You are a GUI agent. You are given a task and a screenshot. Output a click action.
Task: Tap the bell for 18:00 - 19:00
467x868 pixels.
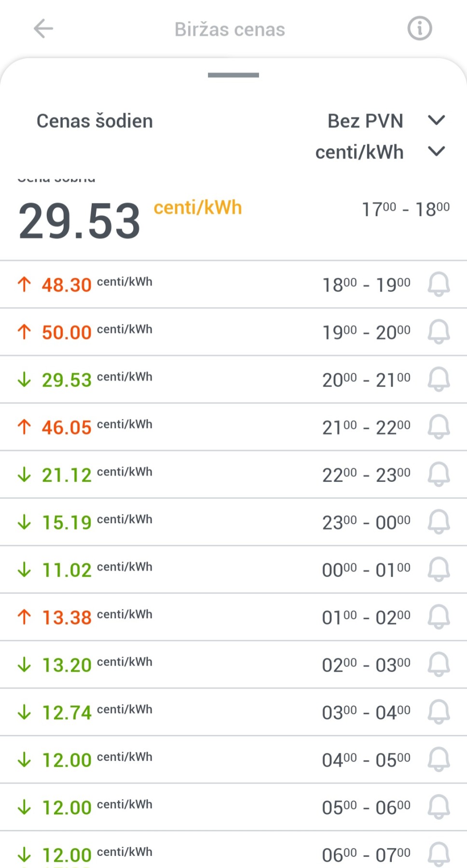(439, 284)
